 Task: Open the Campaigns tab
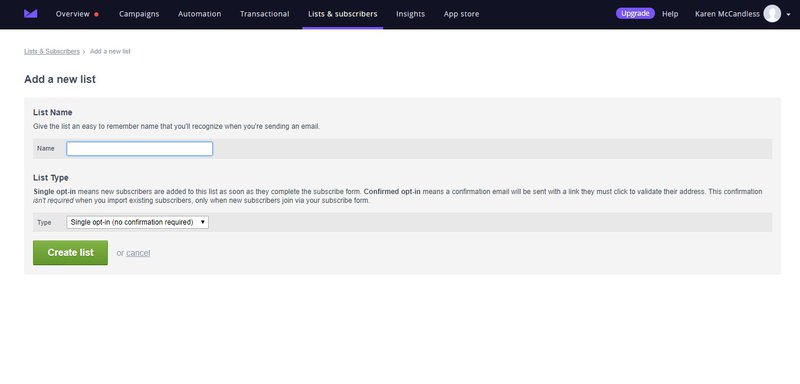coord(139,14)
